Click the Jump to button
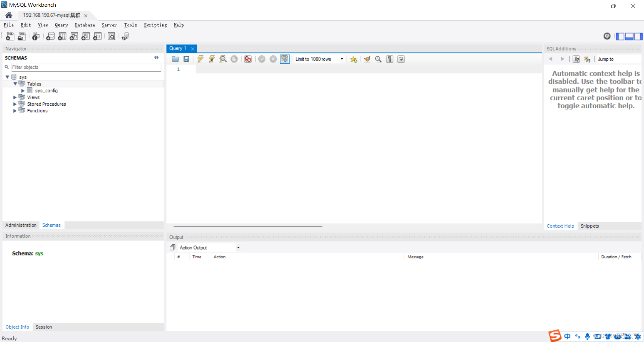Viewport: 644px width, 342px height. (x=606, y=59)
